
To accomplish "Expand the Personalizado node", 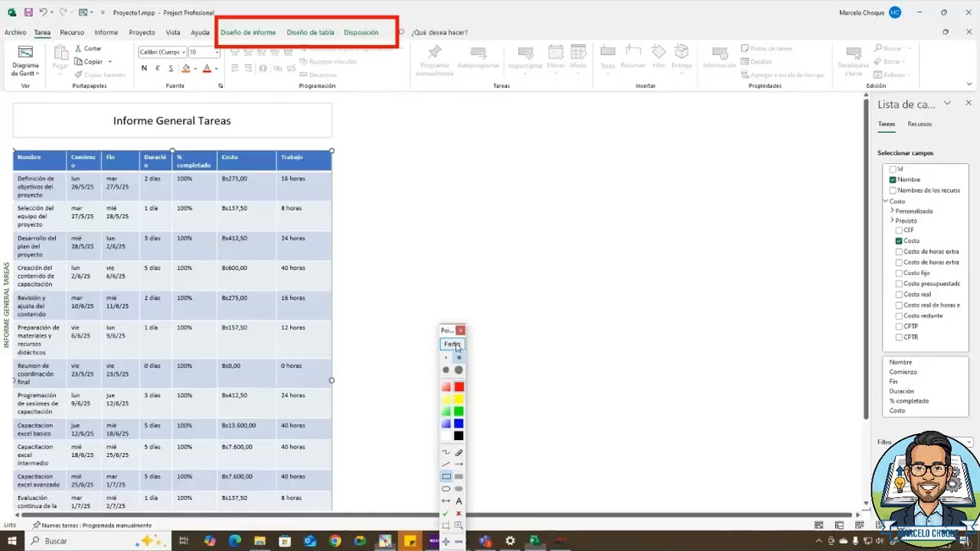I will point(892,210).
